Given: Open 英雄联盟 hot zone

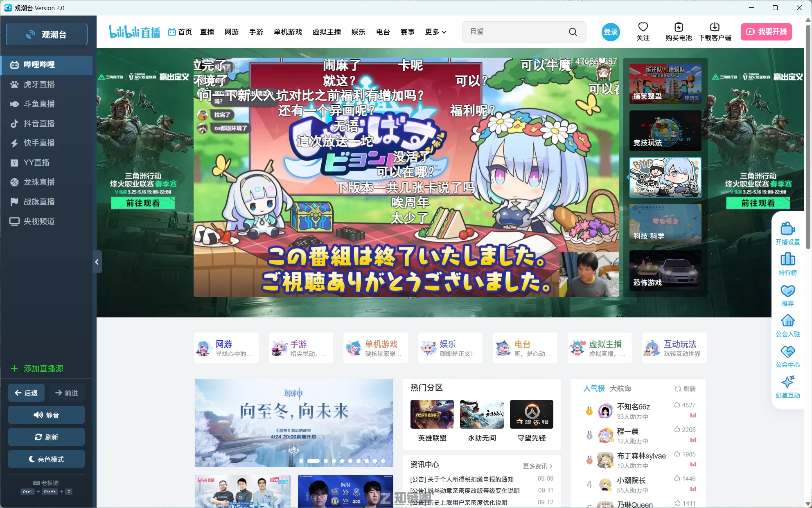Looking at the screenshot, I should coord(432,421).
